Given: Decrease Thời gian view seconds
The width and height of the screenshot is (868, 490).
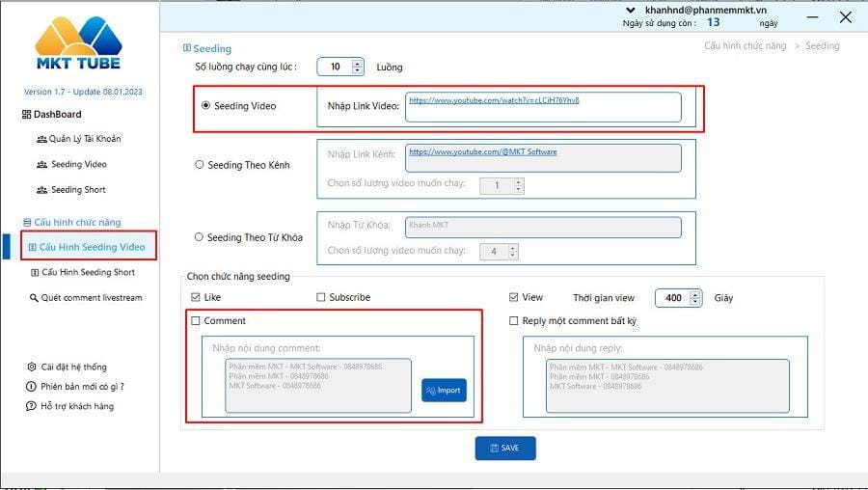Looking at the screenshot, I should pos(695,302).
